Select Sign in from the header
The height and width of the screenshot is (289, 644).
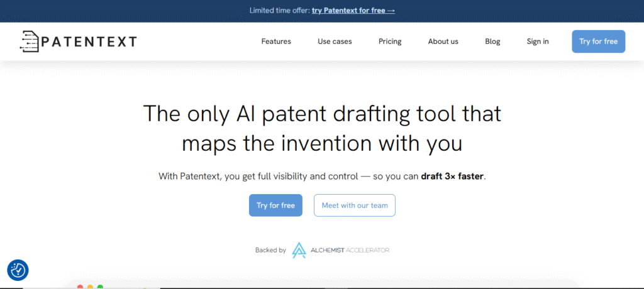(538, 41)
